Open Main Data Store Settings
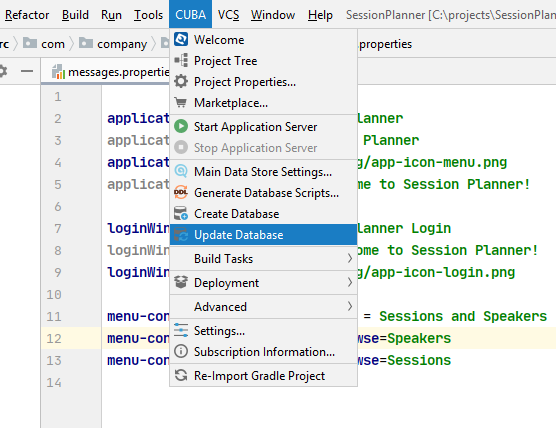This screenshot has width=556, height=428. point(263,172)
